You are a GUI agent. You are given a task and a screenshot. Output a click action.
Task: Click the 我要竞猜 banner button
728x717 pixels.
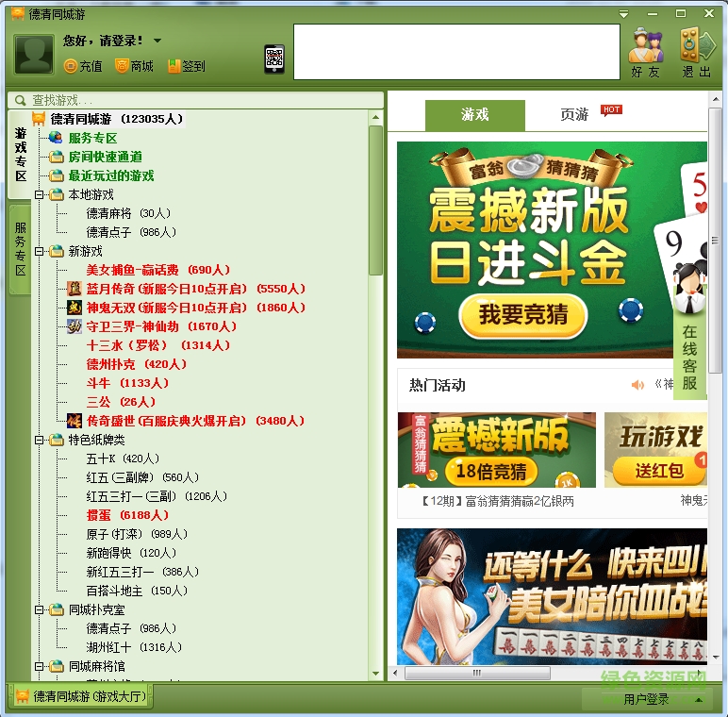(523, 315)
